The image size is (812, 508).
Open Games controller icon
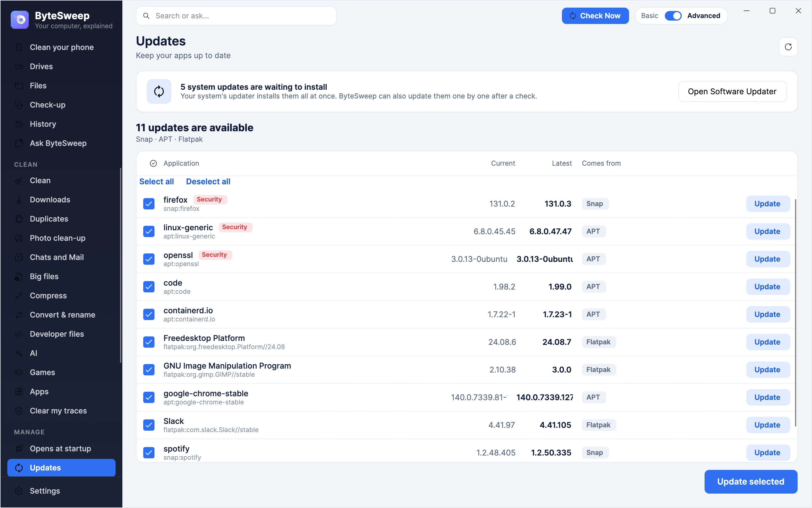pyautogui.click(x=19, y=372)
